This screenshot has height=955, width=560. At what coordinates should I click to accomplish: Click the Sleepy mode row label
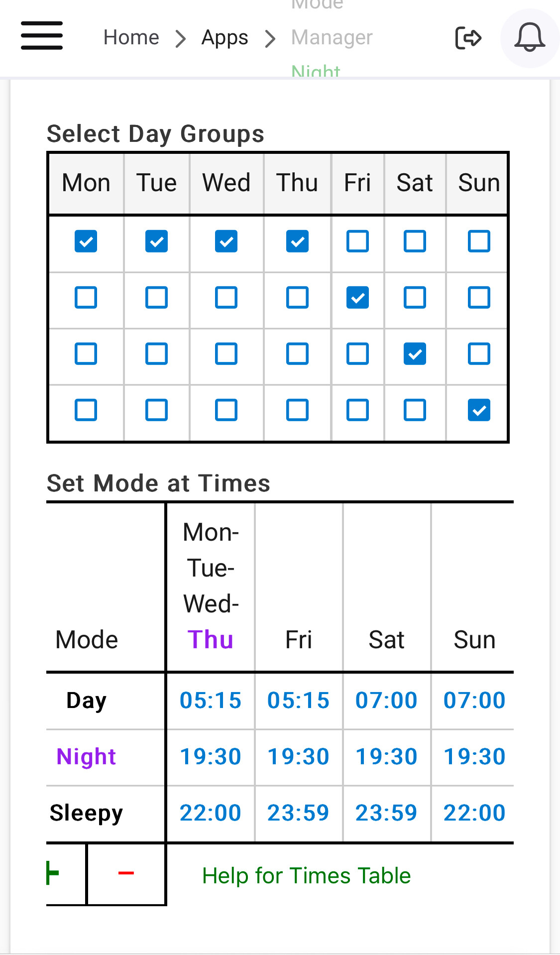point(86,813)
